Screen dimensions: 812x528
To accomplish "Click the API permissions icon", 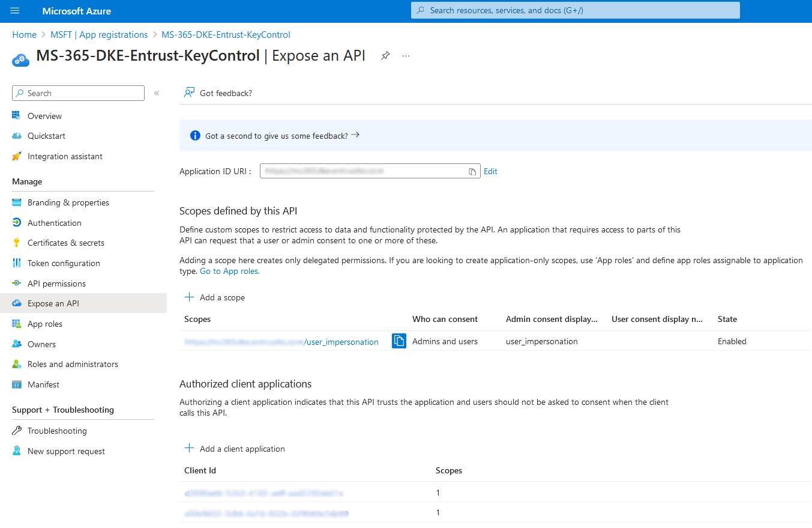I will (17, 284).
